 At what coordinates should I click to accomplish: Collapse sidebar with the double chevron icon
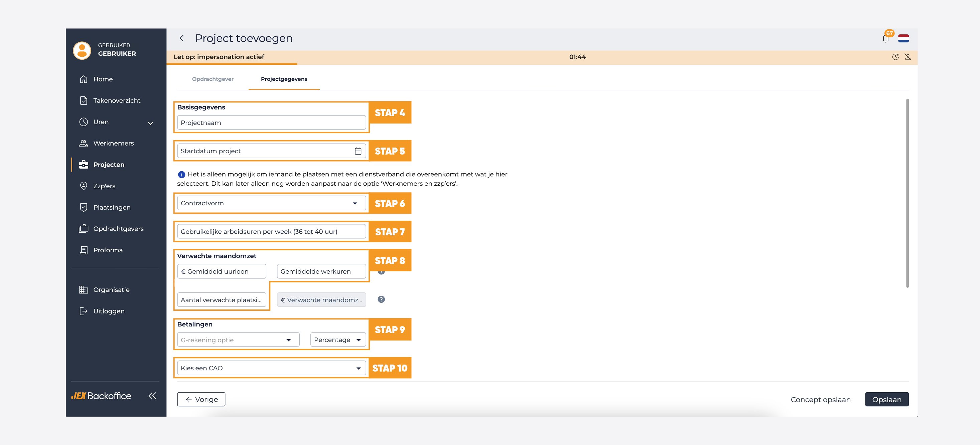152,396
